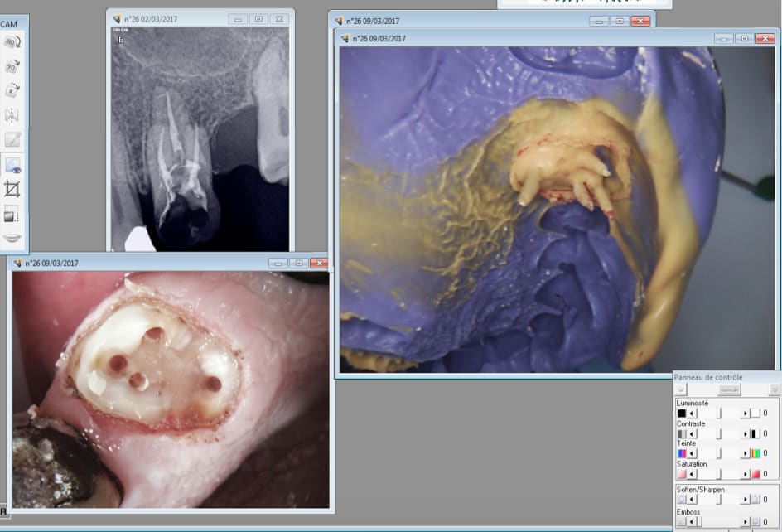Click the Teinte slider thumb
Viewport: 782px width, 532px height.
coord(719,453)
